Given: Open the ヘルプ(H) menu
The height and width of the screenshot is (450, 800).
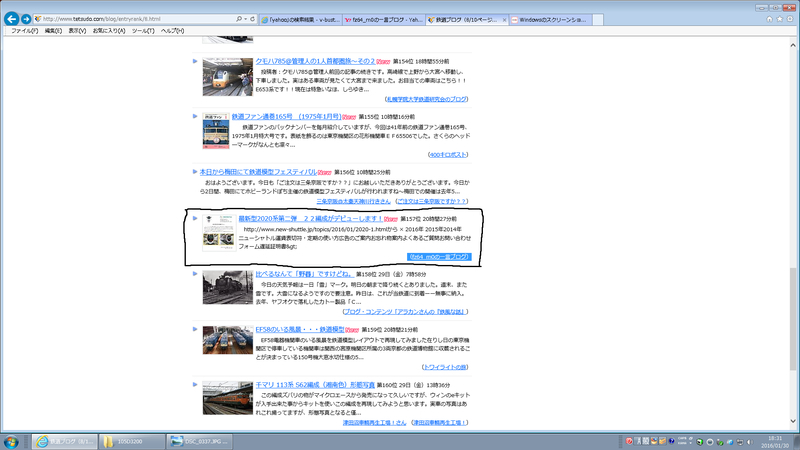Looking at the screenshot, I should [x=172, y=31].
